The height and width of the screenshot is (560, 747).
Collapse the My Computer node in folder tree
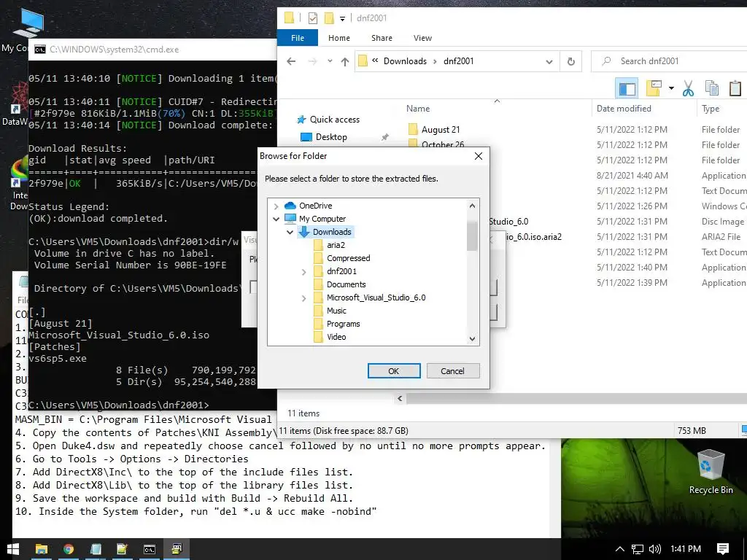click(276, 219)
